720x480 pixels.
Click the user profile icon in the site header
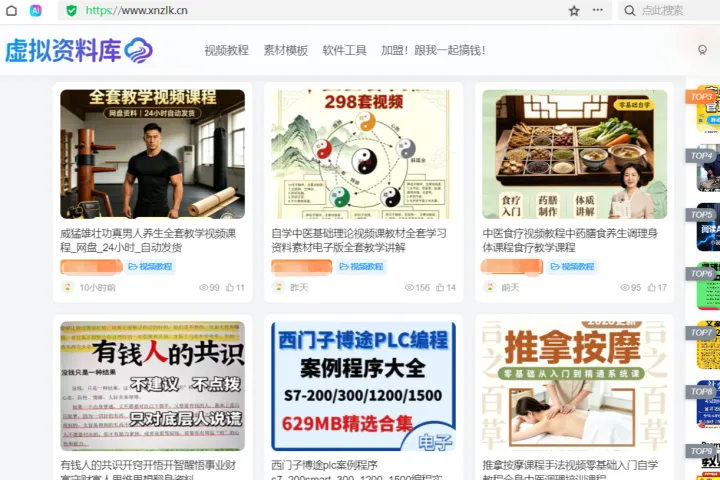pyautogui.click(x=702, y=50)
